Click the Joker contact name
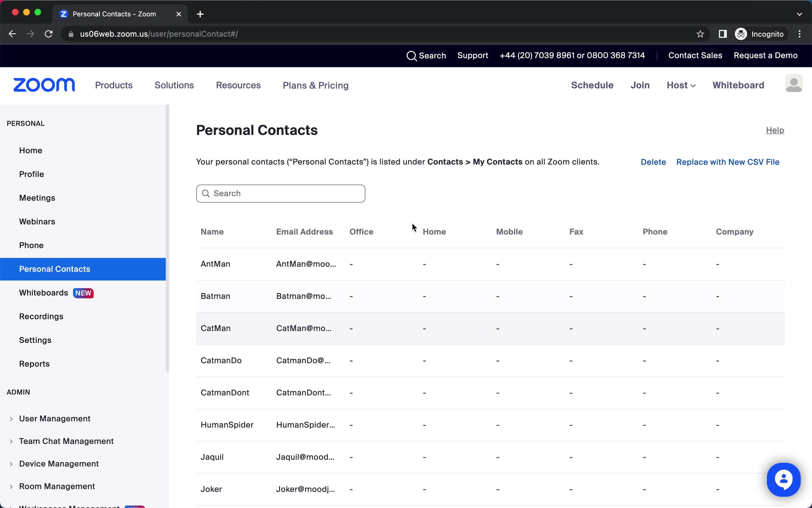This screenshot has height=508, width=812. click(211, 489)
